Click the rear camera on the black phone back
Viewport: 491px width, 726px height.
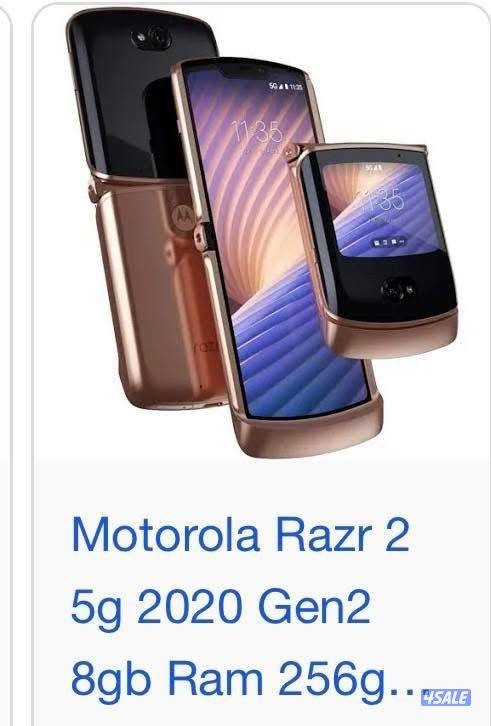point(151,38)
